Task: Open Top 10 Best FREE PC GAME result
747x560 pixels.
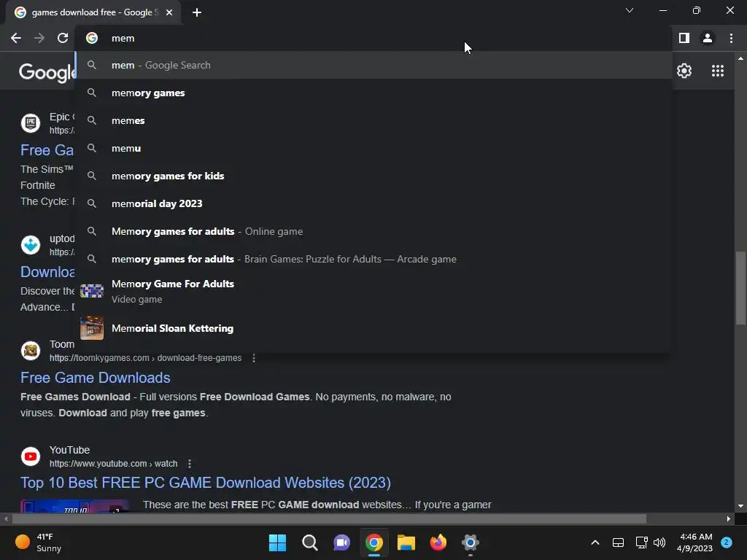Action: pos(205,483)
